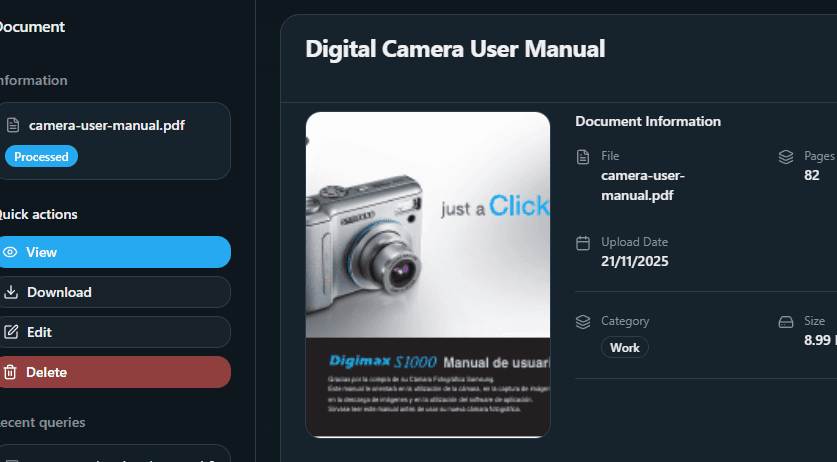
Task: Click the trash can icon
Action: 10,372
